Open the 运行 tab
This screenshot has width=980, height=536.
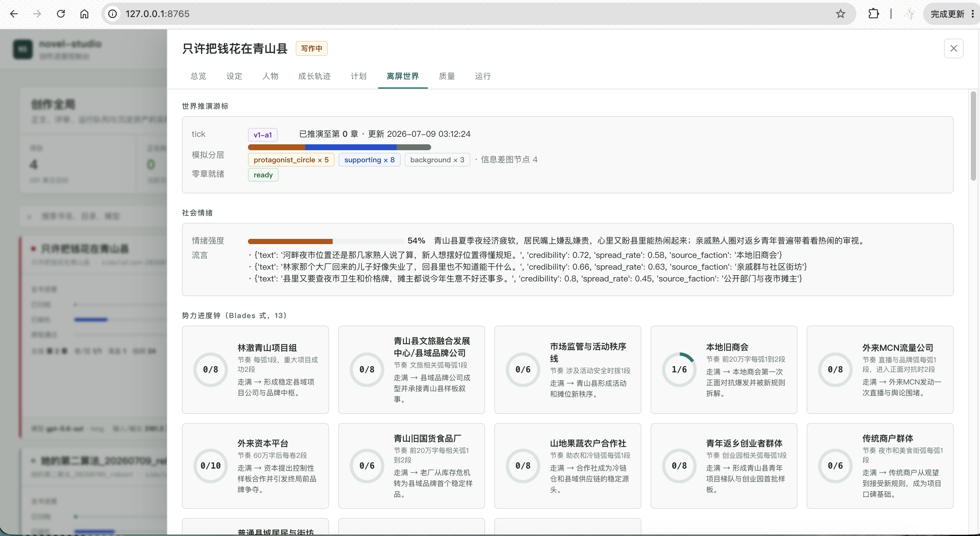coord(483,76)
